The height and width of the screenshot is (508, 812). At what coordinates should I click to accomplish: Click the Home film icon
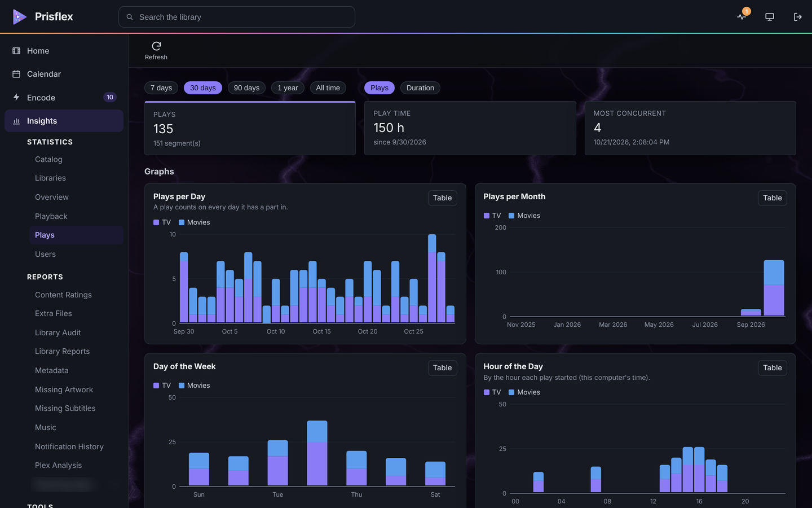(x=16, y=51)
